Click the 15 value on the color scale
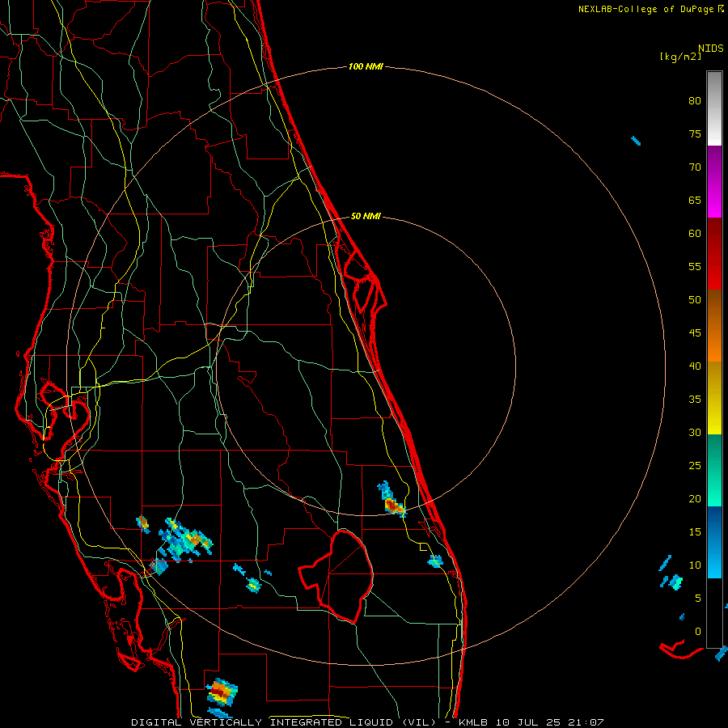 [695, 532]
